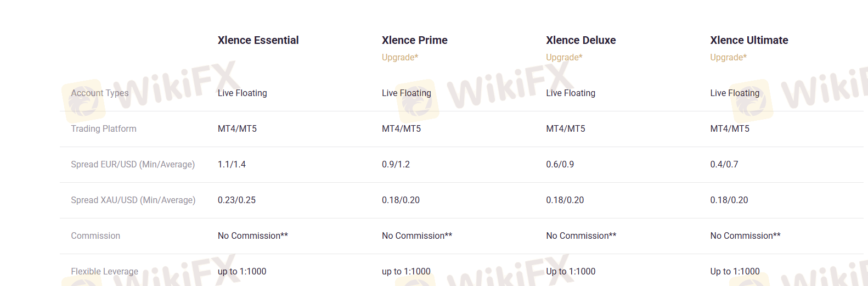The image size is (868, 286).
Task: Select MT4/MT5 in the Xlence Ultimate column
Action: pyautogui.click(x=729, y=128)
